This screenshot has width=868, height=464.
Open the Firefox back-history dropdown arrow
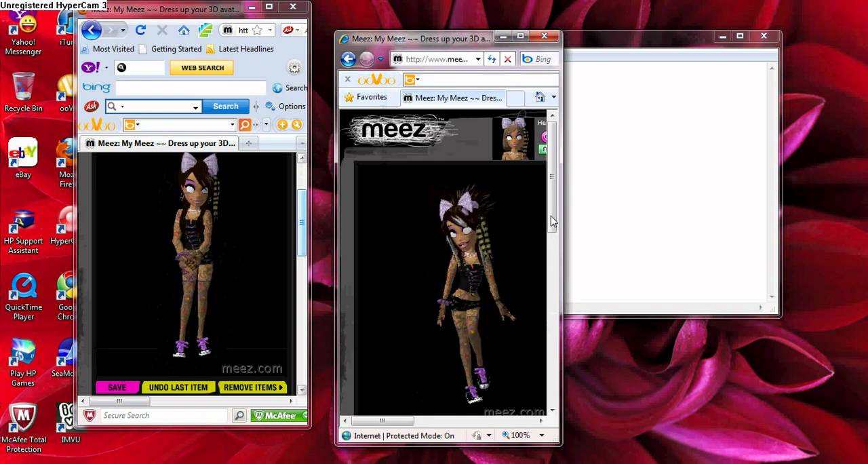click(123, 30)
